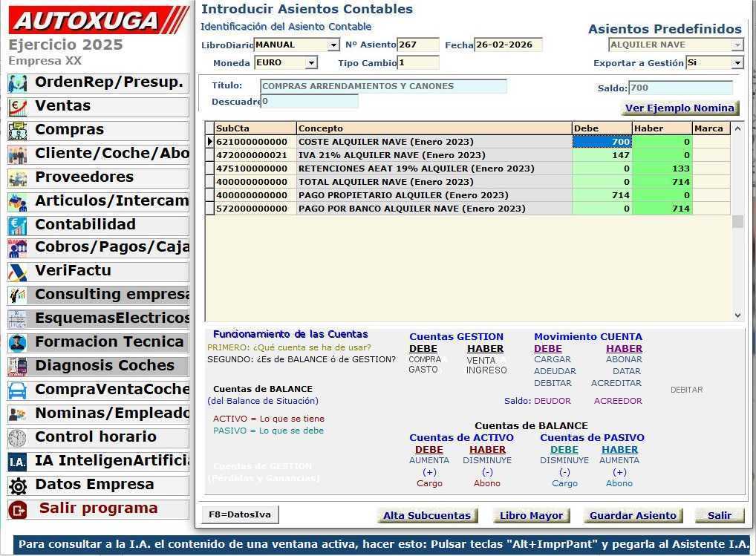Click the Nº Asiento input field

pyautogui.click(x=417, y=45)
